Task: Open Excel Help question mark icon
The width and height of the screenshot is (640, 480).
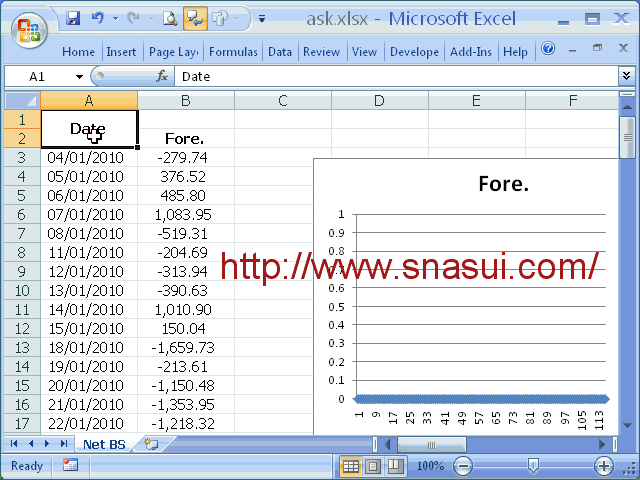Action: coord(548,49)
